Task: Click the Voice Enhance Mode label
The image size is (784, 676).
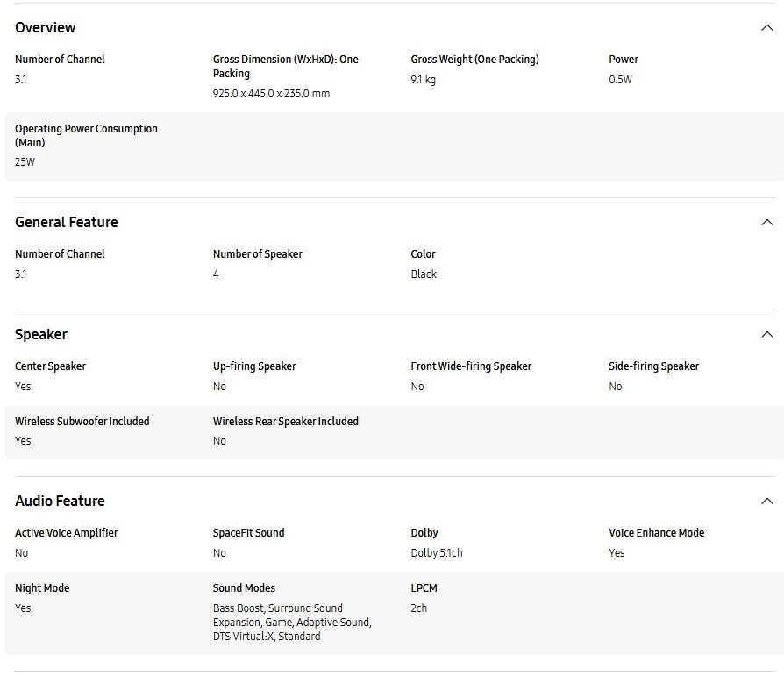Action: click(657, 533)
